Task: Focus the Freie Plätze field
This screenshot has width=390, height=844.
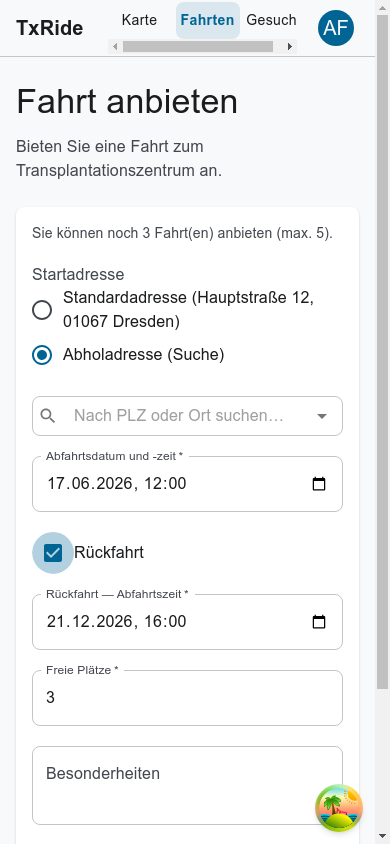Action: point(187,698)
